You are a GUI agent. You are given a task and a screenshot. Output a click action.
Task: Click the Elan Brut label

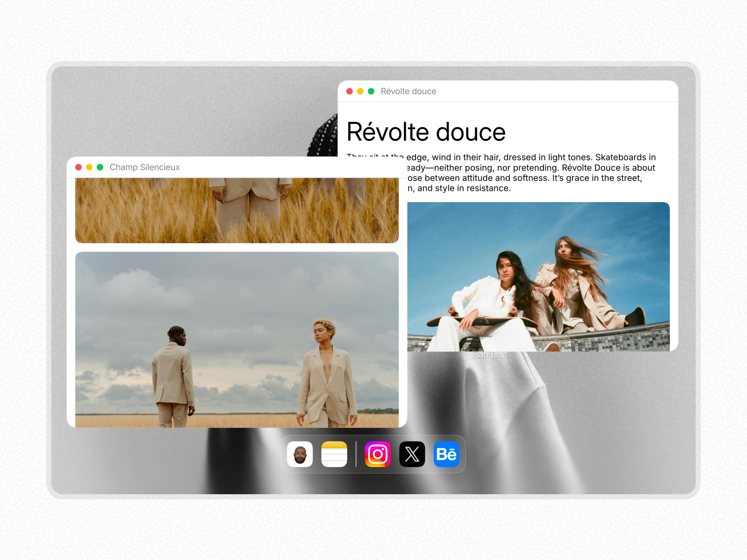pyautogui.click(x=489, y=355)
